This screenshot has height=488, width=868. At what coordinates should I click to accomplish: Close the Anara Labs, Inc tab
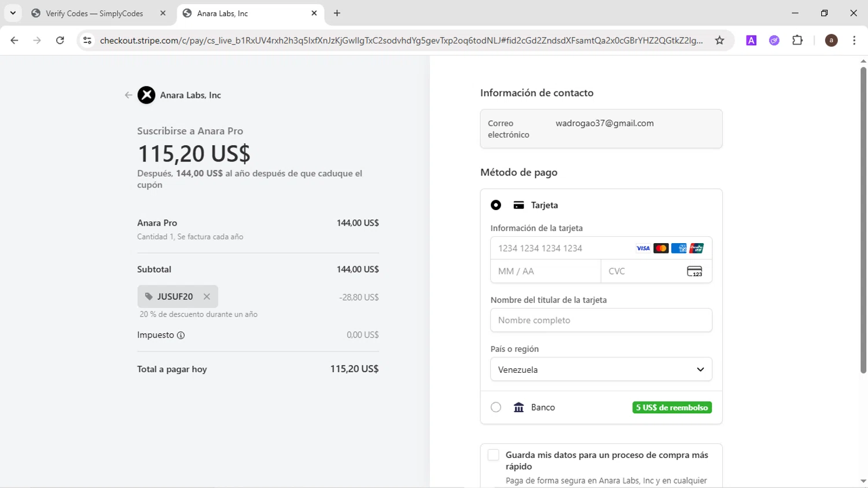[x=314, y=13]
